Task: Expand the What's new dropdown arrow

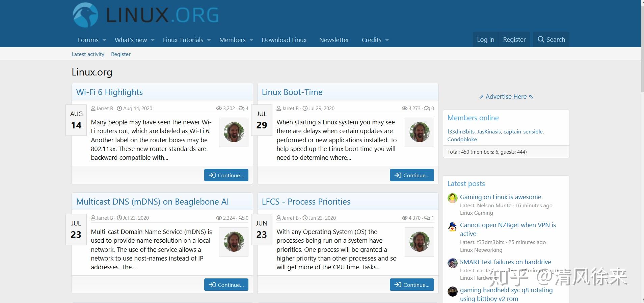Action: point(153,40)
